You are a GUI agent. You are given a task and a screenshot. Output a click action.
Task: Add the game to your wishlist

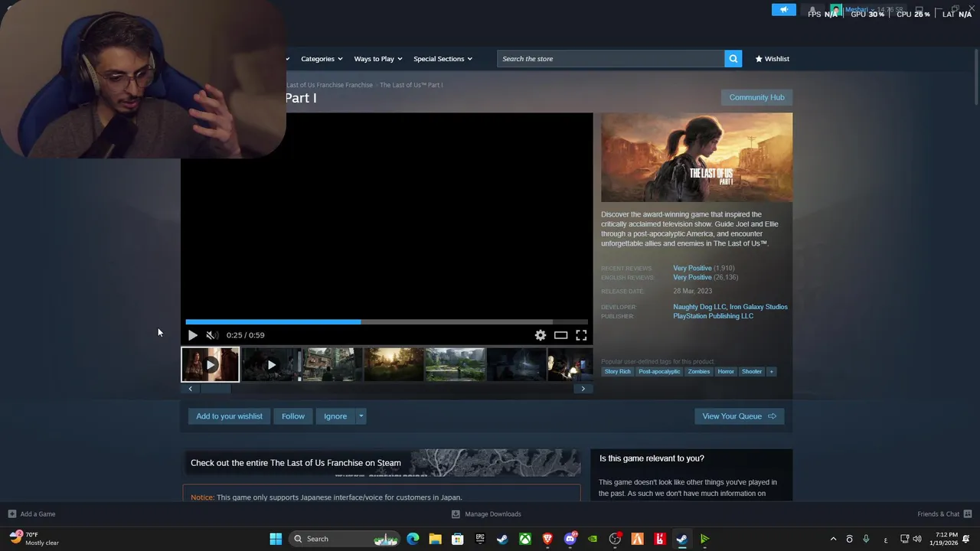pos(229,416)
